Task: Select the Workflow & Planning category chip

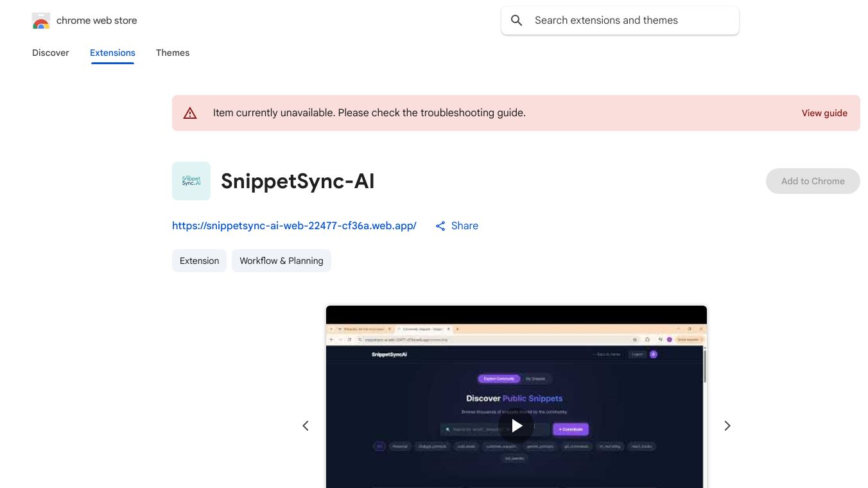Action: point(281,261)
